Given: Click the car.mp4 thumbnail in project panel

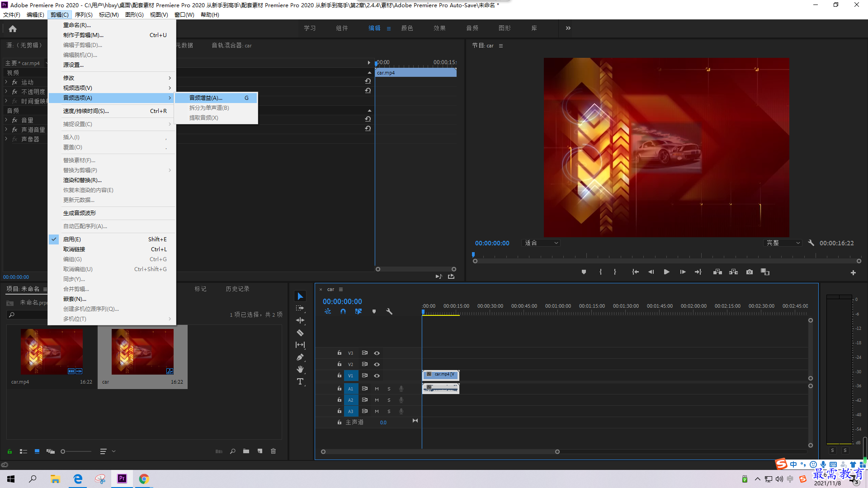Looking at the screenshot, I should tap(52, 352).
